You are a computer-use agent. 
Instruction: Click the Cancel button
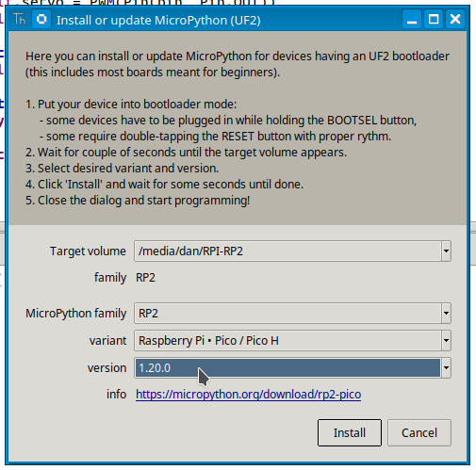[x=419, y=432]
